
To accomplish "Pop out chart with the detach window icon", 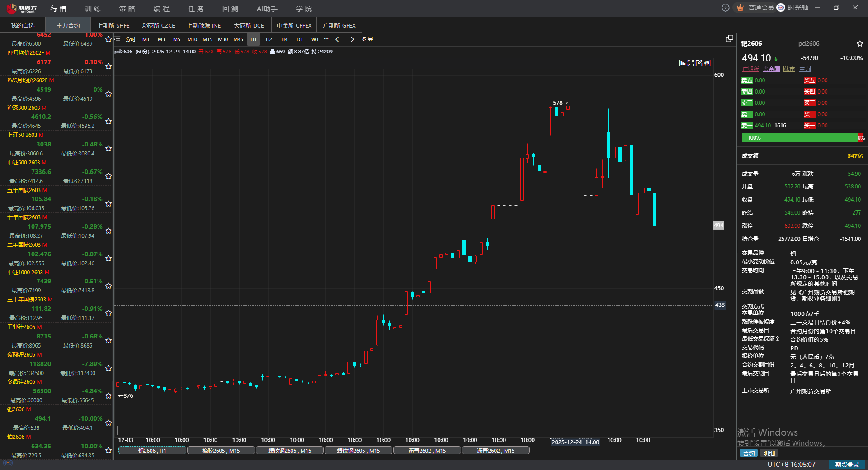I will click(x=729, y=39).
